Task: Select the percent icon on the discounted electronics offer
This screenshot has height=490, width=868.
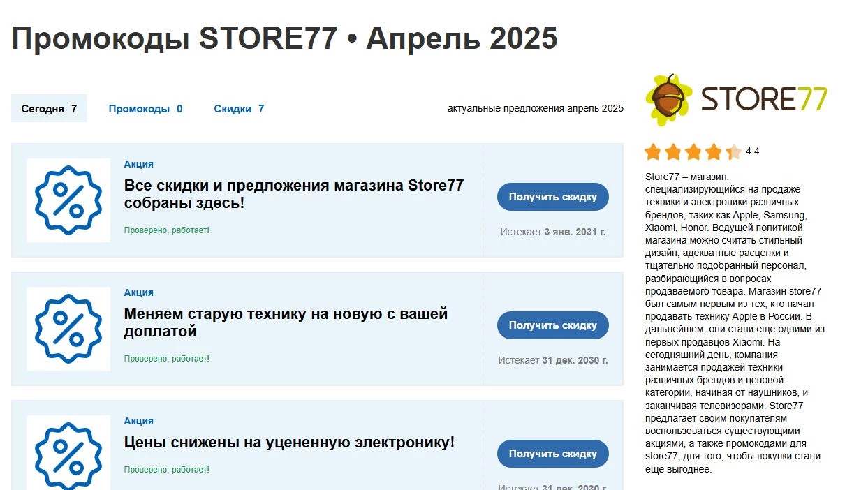Action: (68, 454)
